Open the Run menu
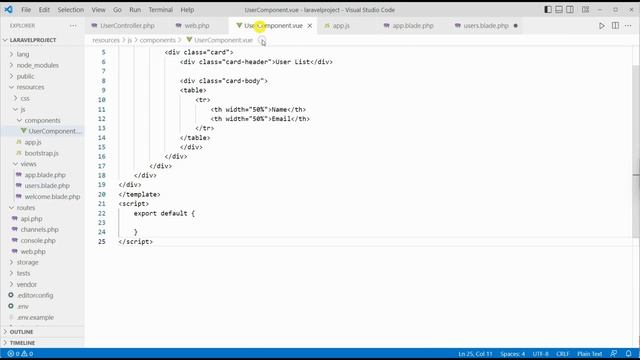Viewport: 640px width, 360px height. pos(135,10)
